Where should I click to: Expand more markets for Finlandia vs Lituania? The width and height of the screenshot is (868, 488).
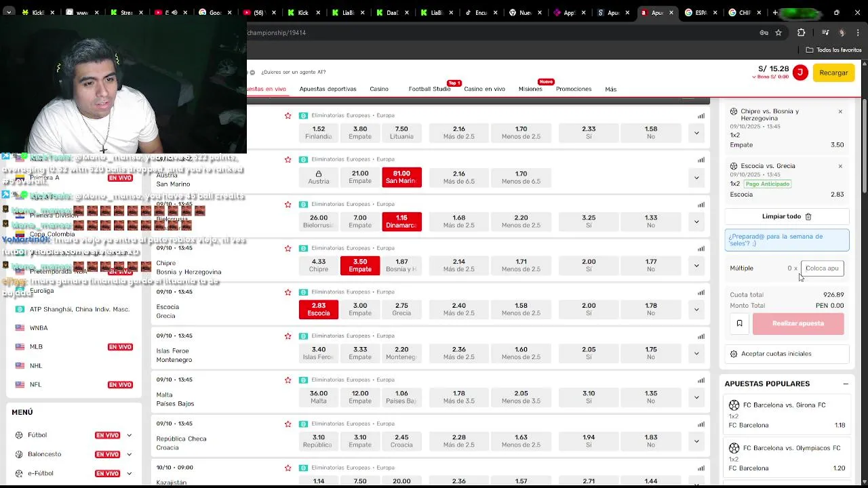pyautogui.click(x=696, y=133)
